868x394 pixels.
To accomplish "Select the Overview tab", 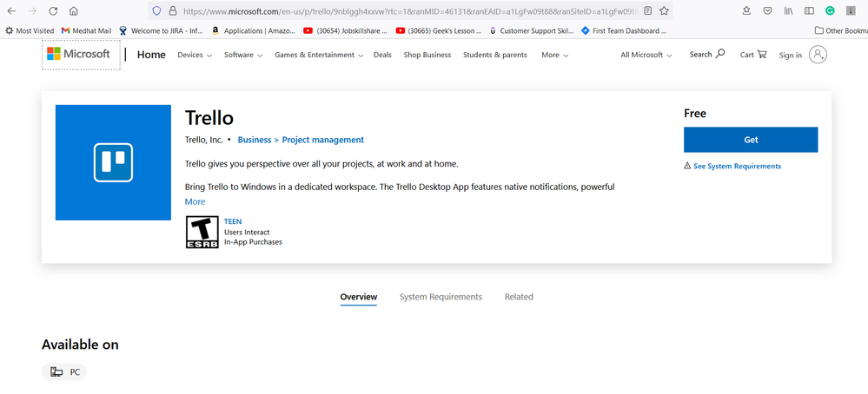I will [358, 297].
